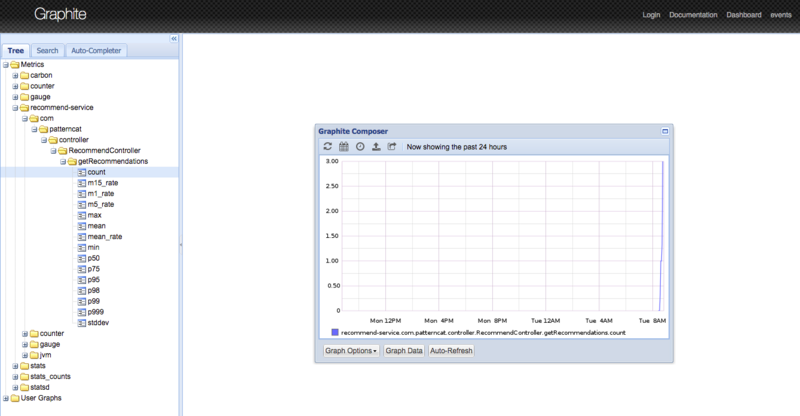The height and width of the screenshot is (416, 800).
Task: Select the p75 metric
Action: point(93,269)
